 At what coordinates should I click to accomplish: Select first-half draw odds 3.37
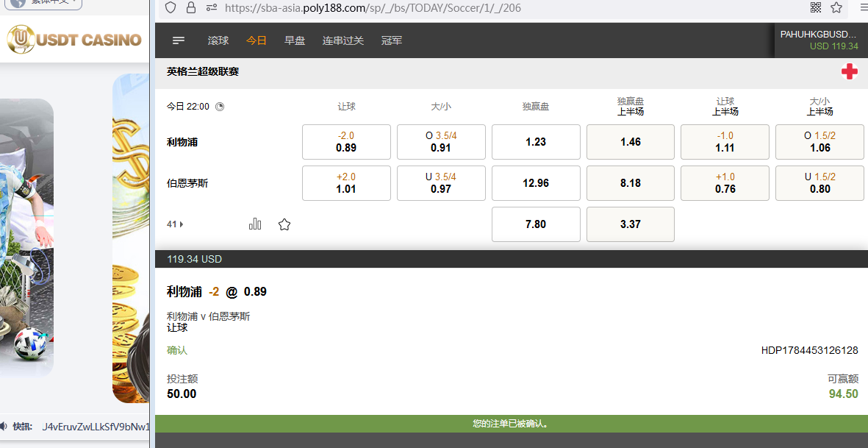coord(631,224)
